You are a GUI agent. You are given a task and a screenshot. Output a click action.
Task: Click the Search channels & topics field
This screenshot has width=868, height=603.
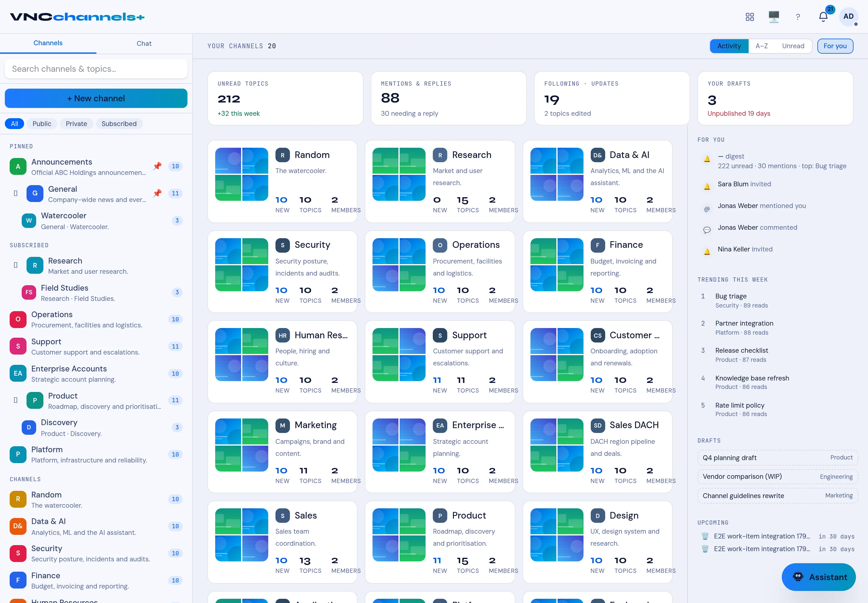(x=96, y=69)
